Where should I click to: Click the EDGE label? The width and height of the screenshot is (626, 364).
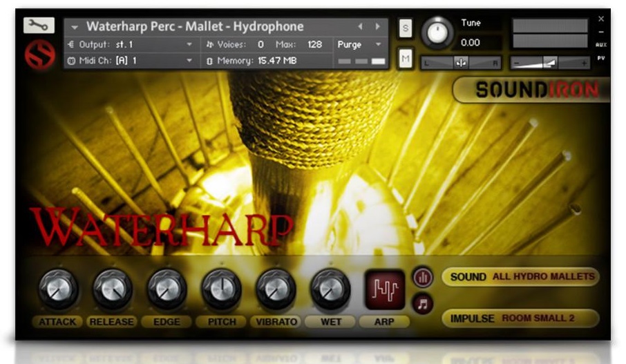pyautogui.click(x=167, y=322)
